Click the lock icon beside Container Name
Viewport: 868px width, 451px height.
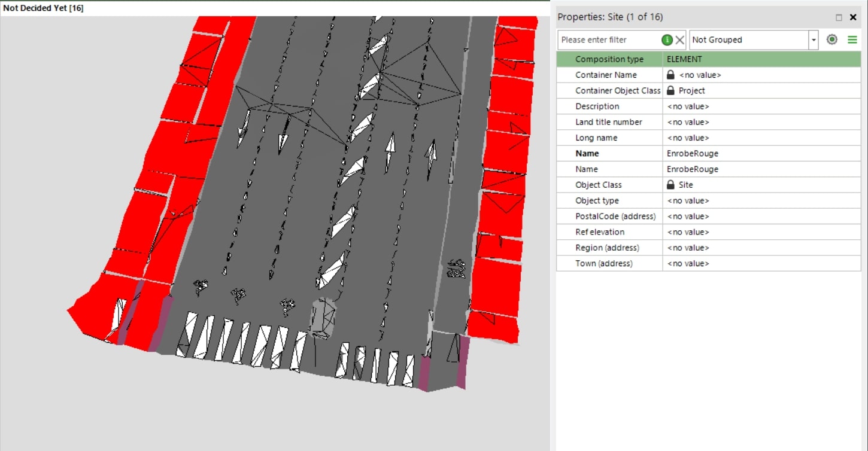coord(670,75)
